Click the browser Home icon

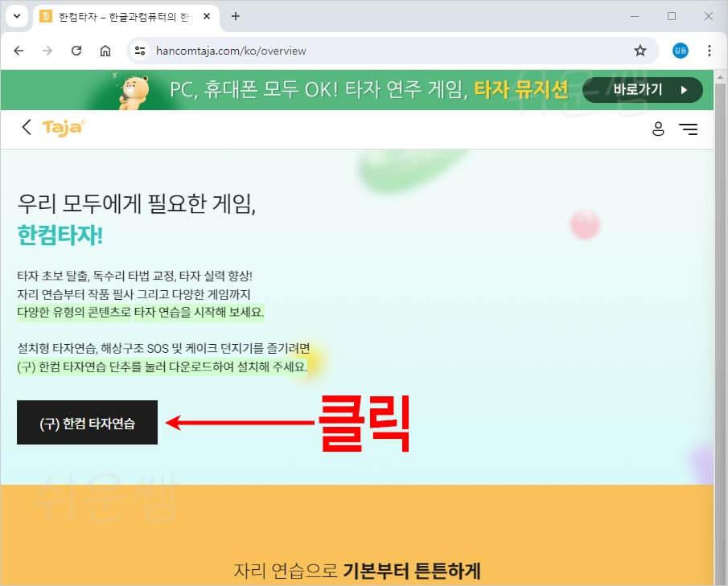click(105, 50)
